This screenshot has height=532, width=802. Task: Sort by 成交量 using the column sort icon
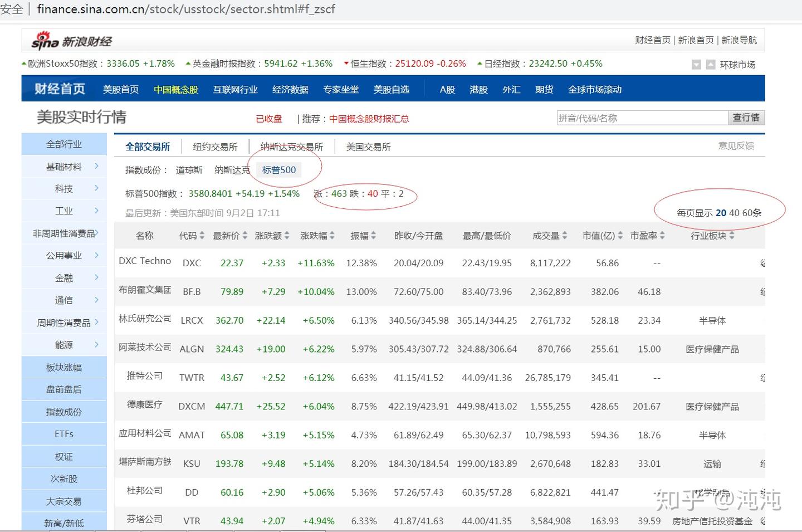click(565, 235)
